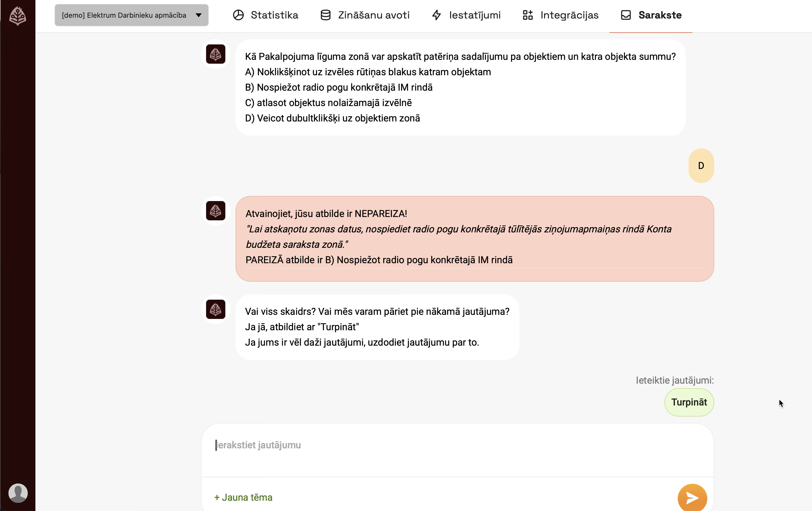The height and width of the screenshot is (511, 812).
Task: Click answer option B) Nospiežot radio pogu
Action: click(339, 87)
